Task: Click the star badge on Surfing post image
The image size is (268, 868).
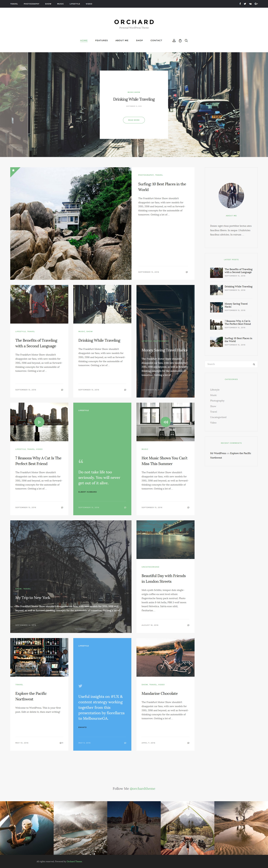Action: click(13, 170)
